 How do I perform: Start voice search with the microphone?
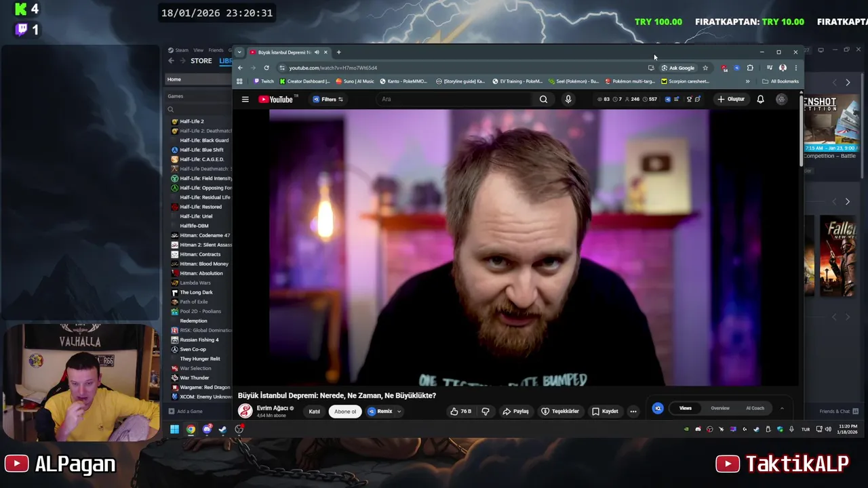coord(568,100)
